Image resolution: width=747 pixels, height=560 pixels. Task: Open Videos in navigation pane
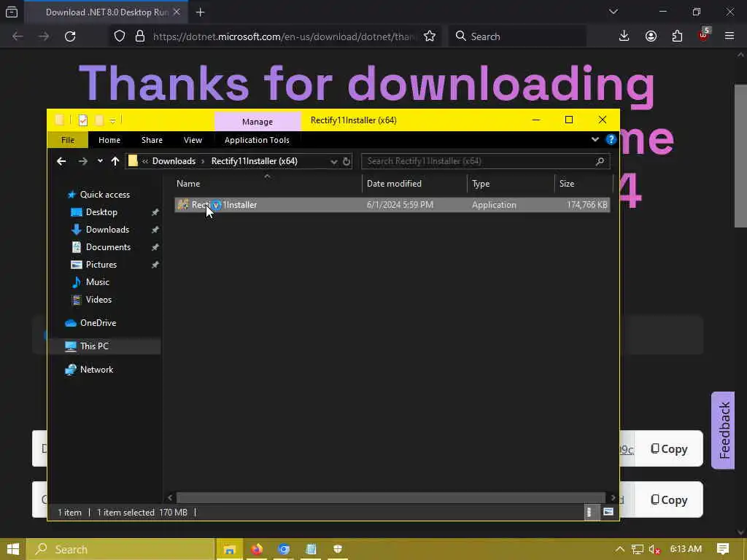click(98, 300)
